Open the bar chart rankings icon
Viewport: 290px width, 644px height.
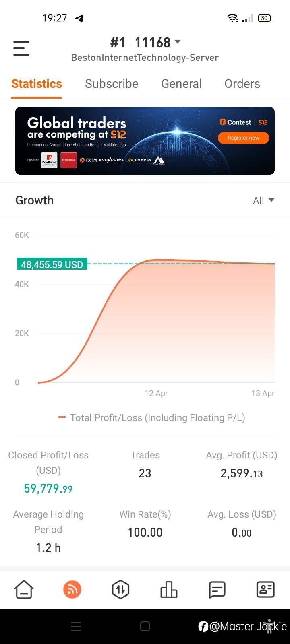pyautogui.click(x=169, y=590)
